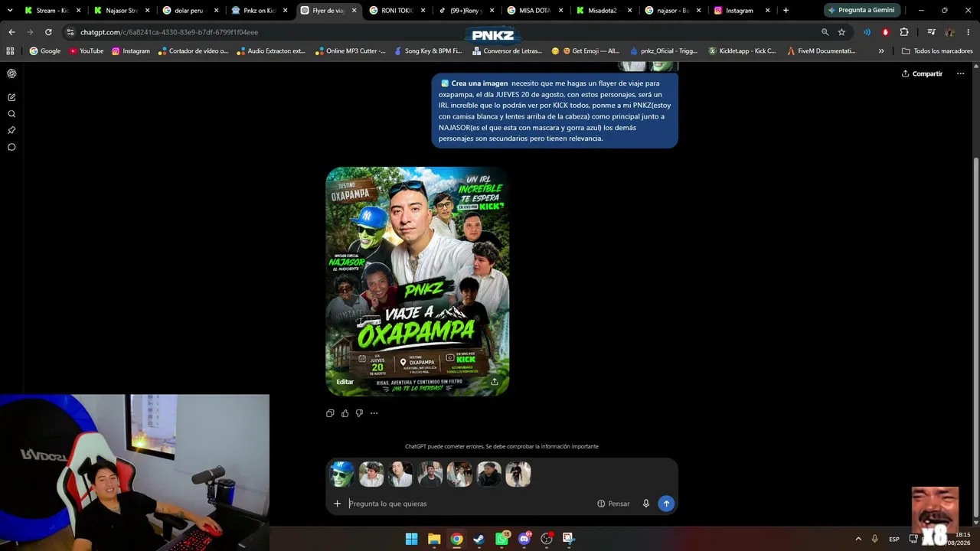The height and width of the screenshot is (551, 980).
Task: Click Editar on the flyer image
Action: (345, 382)
